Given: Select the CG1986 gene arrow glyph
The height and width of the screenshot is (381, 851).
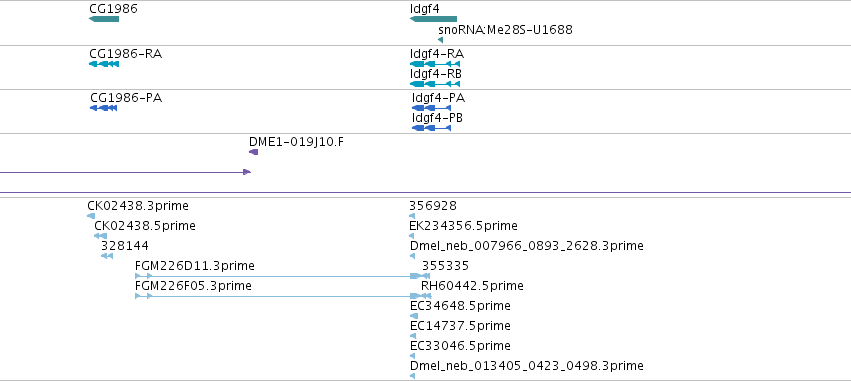Looking at the screenshot, I should 104,19.
